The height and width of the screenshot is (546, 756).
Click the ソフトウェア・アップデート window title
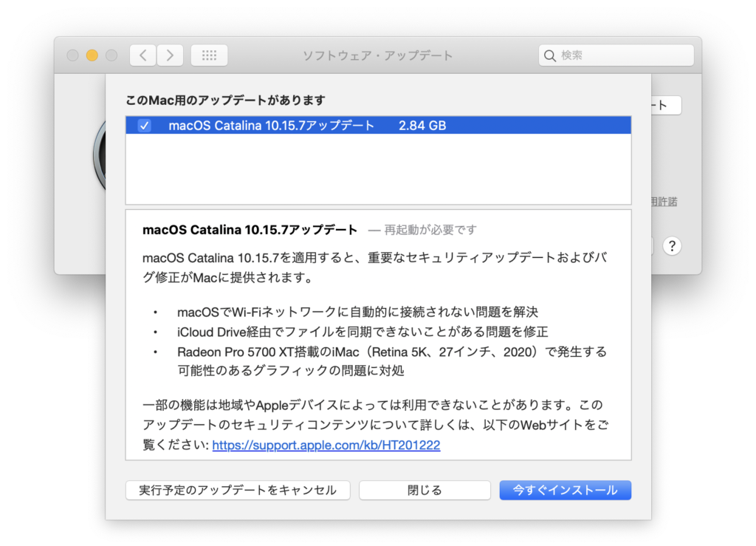pyautogui.click(x=378, y=55)
